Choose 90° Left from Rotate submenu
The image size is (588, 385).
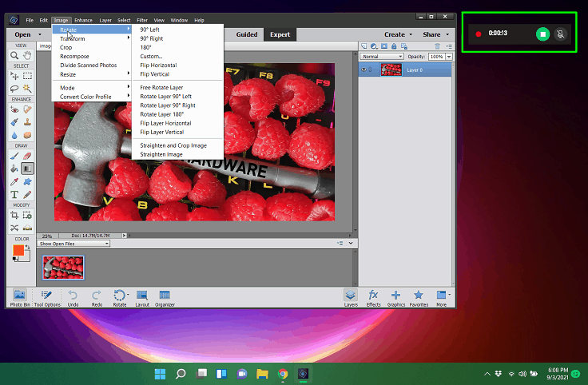(x=149, y=30)
